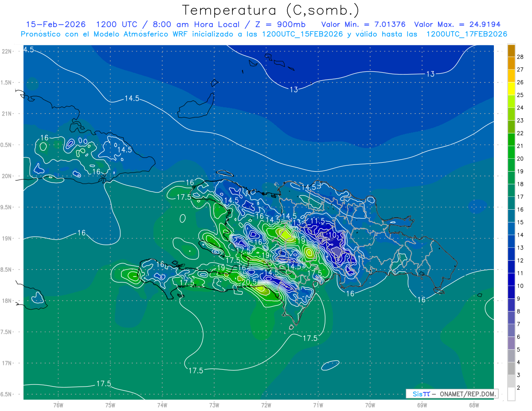This screenshot has height=411, width=532.
Task: Click the "17N" latitude axis label
Action: coord(7,363)
